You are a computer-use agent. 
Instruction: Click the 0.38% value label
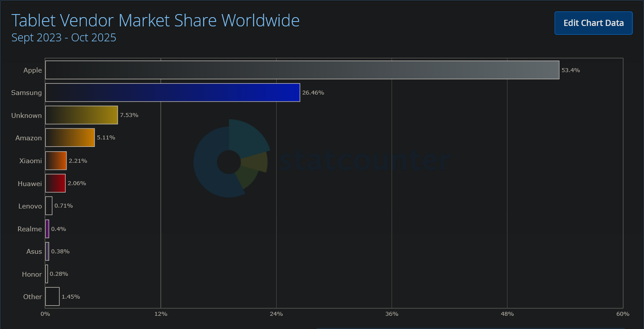click(60, 252)
